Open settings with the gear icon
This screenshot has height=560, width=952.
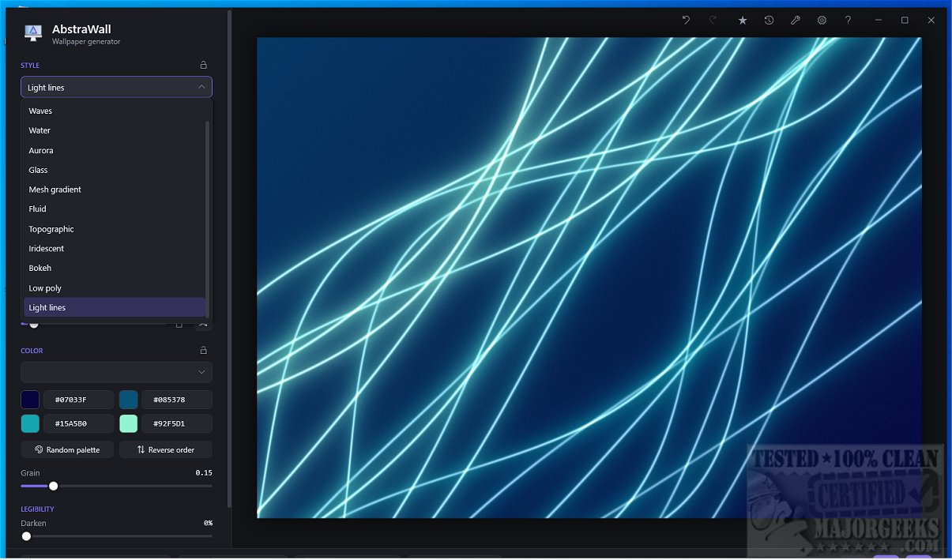822,21
